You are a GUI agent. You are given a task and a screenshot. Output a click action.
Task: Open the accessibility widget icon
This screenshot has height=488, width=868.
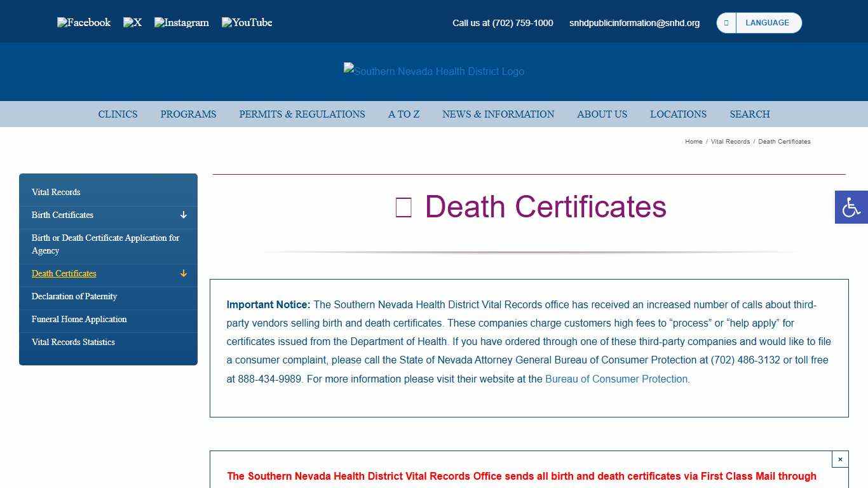click(x=851, y=207)
